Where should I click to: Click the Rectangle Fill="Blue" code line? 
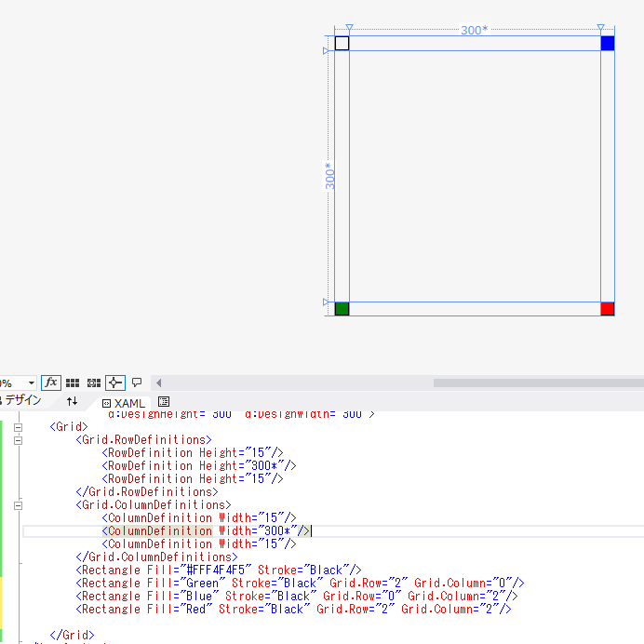(297, 597)
